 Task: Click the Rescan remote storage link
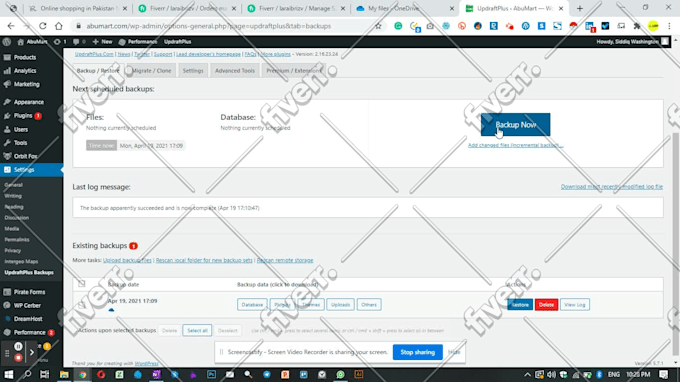(285, 260)
